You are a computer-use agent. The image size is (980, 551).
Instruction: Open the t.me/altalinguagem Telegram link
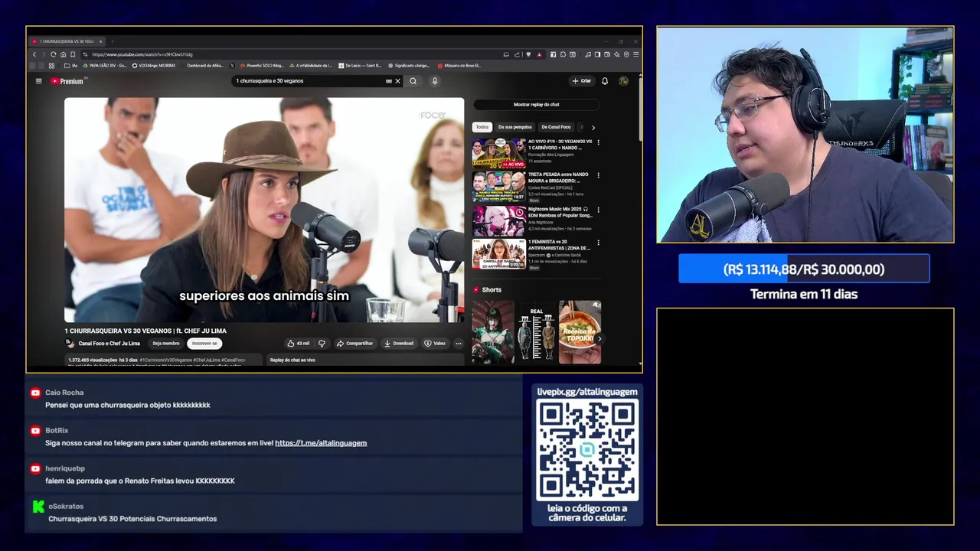pyautogui.click(x=321, y=443)
